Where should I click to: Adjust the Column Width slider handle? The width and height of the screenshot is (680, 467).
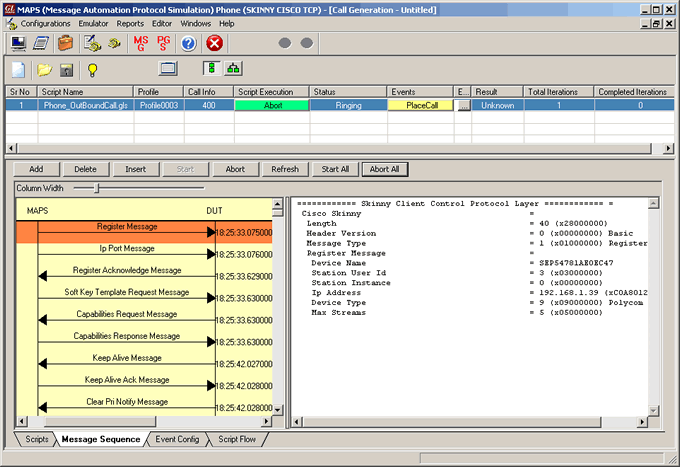pos(97,188)
